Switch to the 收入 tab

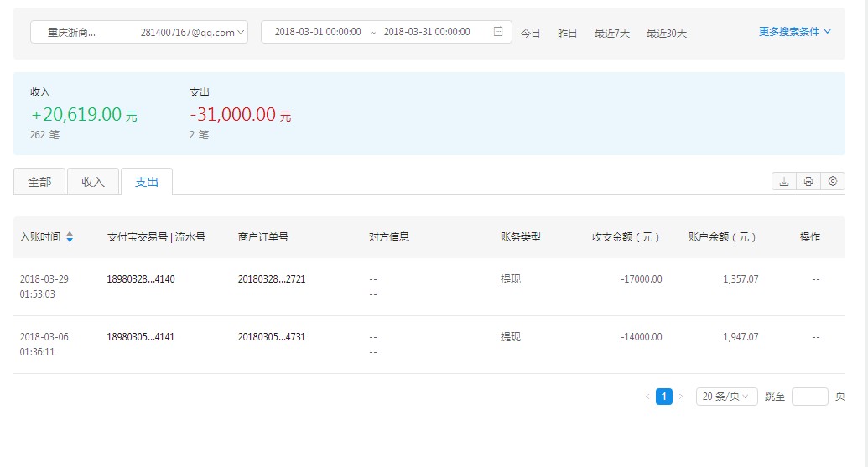coord(93,181)
